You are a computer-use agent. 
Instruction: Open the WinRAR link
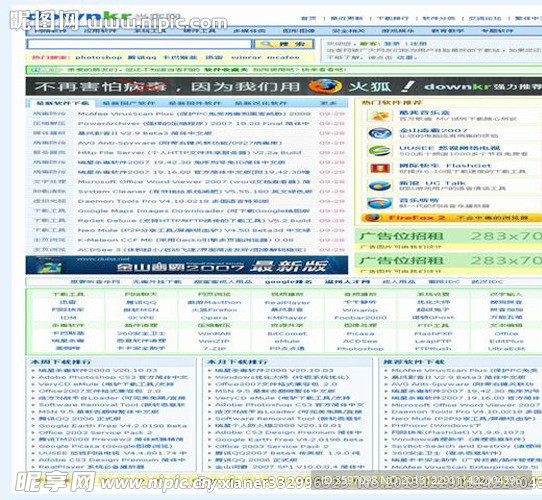[214, 333]
